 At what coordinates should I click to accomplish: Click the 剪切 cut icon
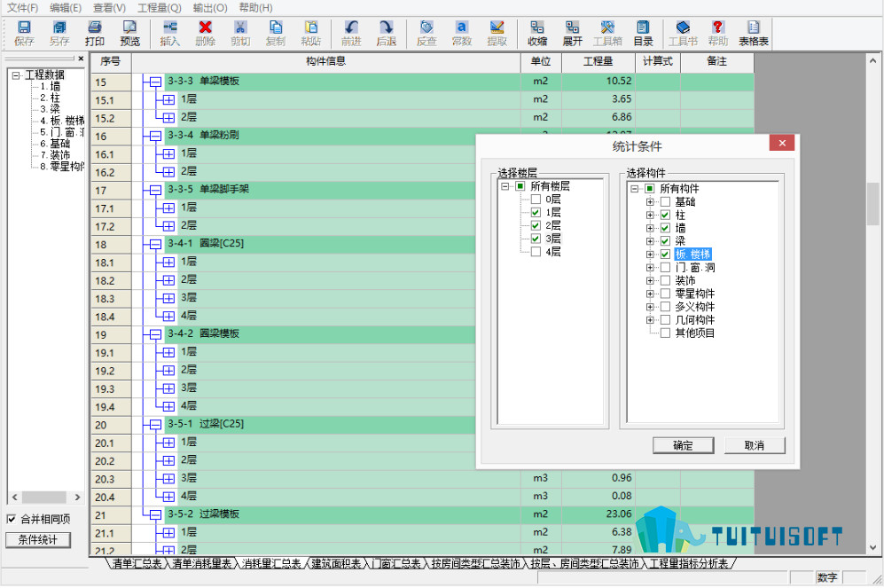coord(240,27)
